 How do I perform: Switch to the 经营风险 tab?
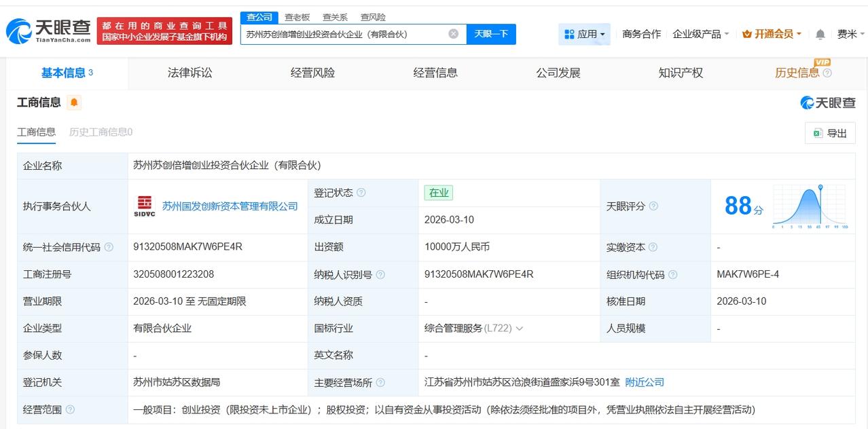point(312,73)
